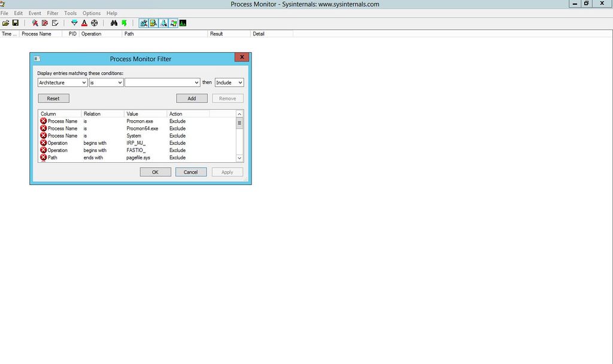Click the Highlight red letter A icon
The image size is (613, 364).
(84, 23)
